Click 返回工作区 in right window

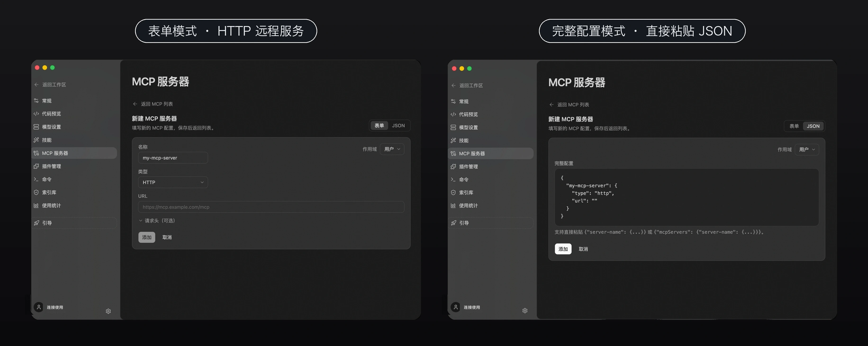pos(467,85)
